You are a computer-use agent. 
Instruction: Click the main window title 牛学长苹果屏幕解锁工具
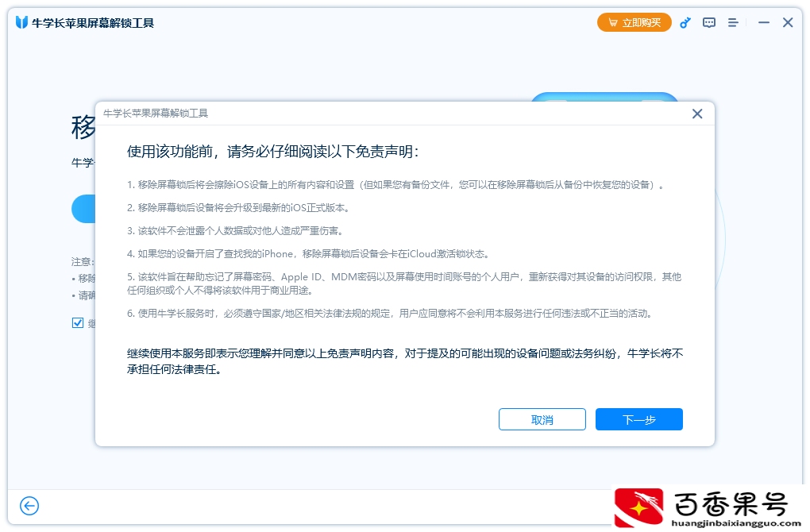point(93,23)
